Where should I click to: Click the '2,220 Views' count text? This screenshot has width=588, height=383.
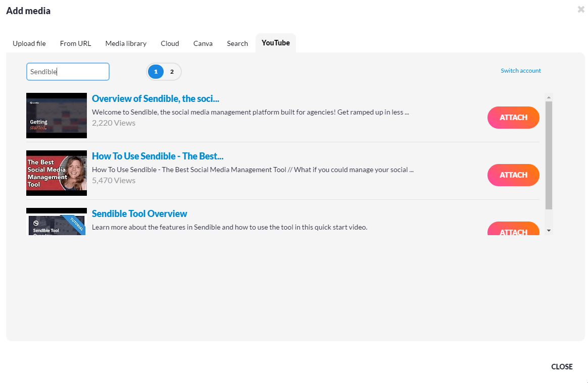click(x=114, y=123)
